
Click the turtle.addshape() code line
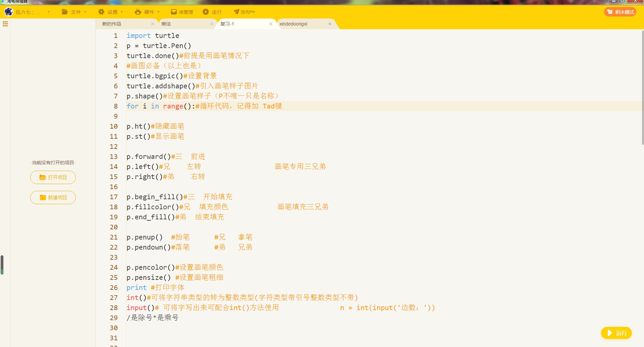[x=192, y=86]
